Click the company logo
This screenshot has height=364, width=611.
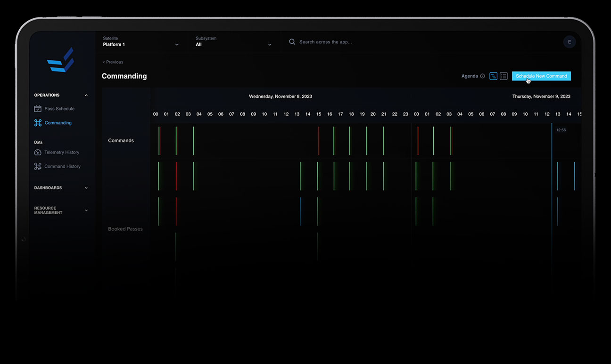[x=60, y=60]
